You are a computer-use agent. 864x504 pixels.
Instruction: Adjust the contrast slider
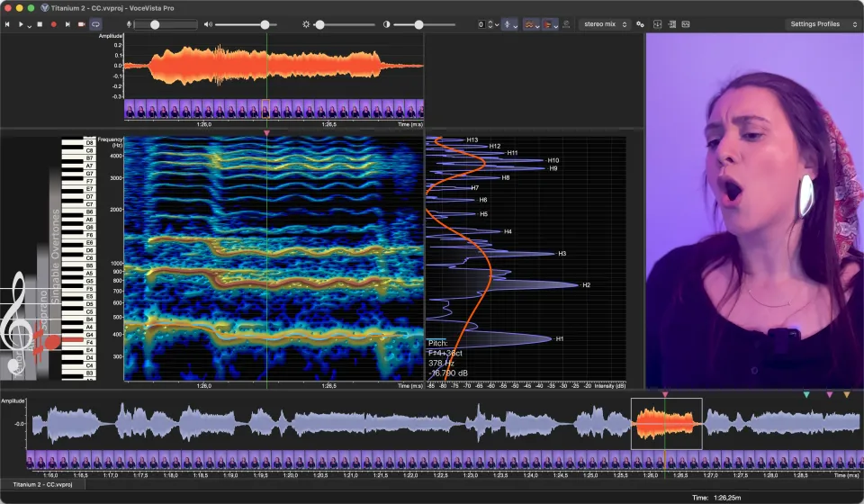click(424, 24)
